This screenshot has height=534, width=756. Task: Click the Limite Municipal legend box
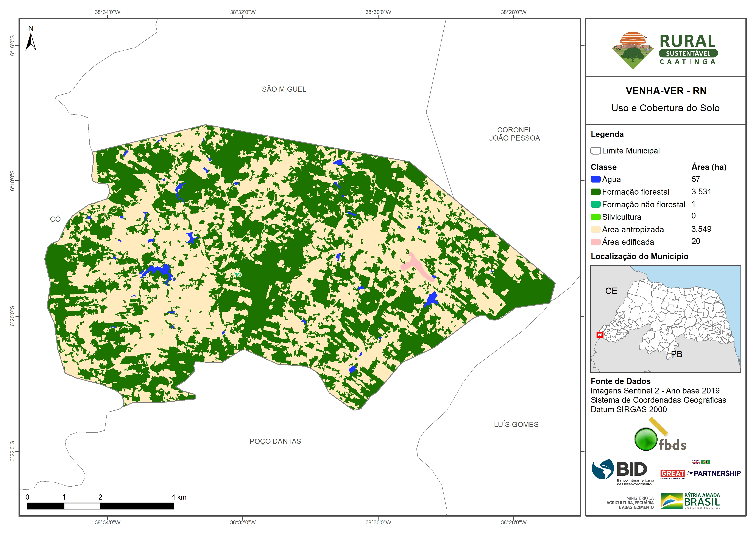tap(595, 151)
